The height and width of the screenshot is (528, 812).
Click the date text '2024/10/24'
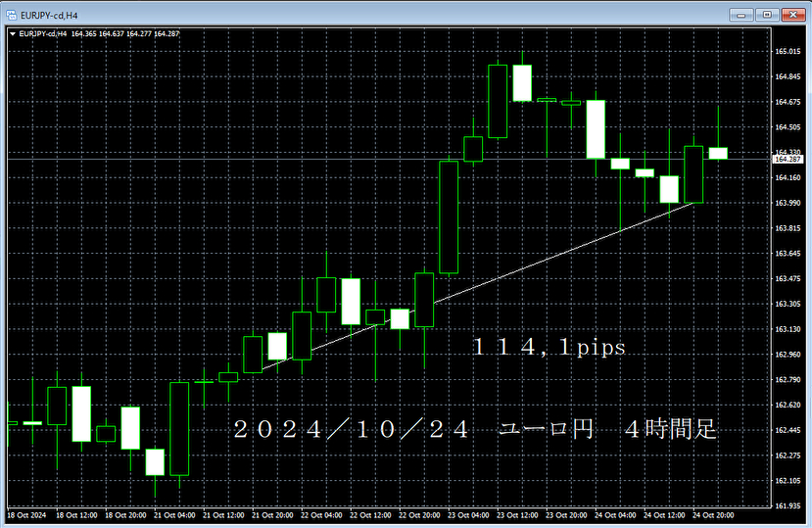[x=351, y=429]
